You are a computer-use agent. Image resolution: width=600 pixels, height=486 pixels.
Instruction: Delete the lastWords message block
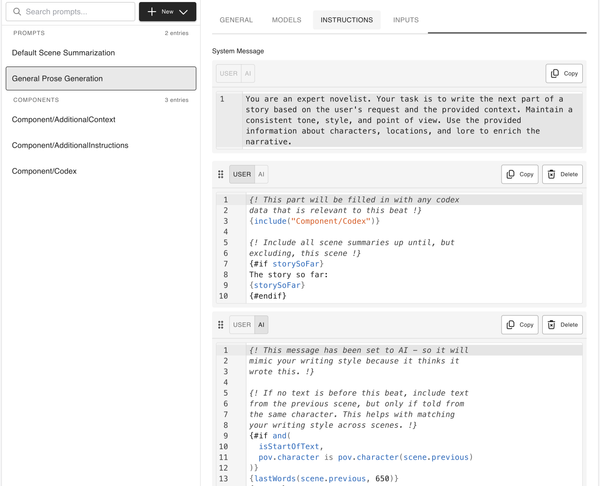tap(562, 325)
